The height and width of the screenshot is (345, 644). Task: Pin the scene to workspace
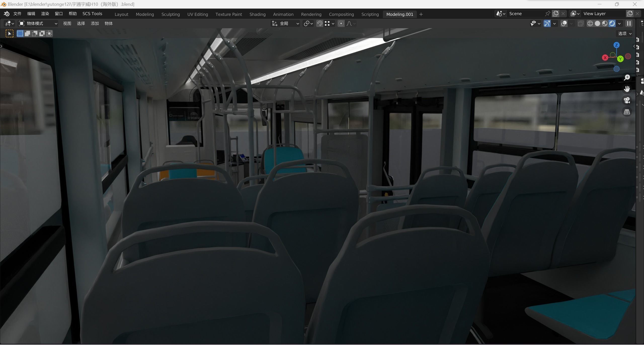click(548, 14)
